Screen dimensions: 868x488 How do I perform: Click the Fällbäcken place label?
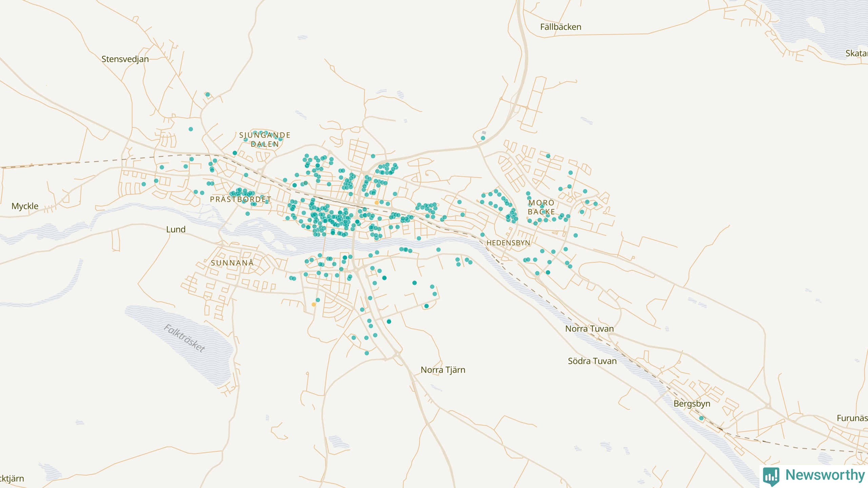pyautogui.click(x=560, y=27)
